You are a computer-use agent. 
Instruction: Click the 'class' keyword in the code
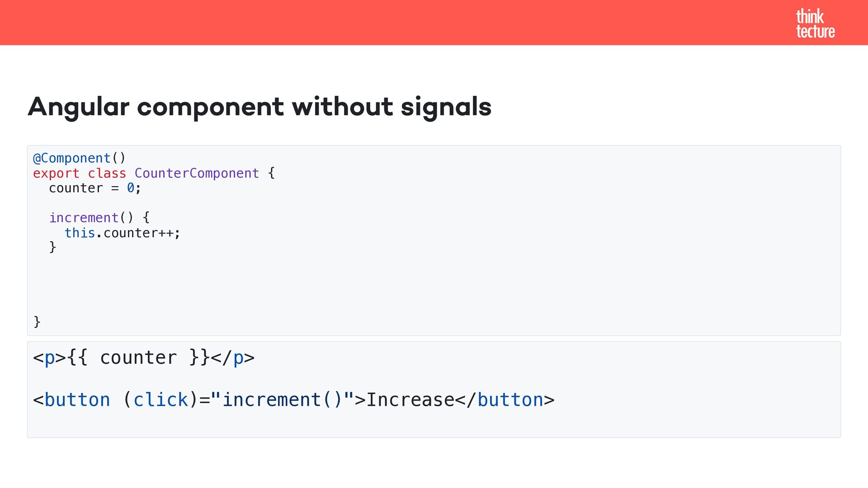(x=107, y=173)
